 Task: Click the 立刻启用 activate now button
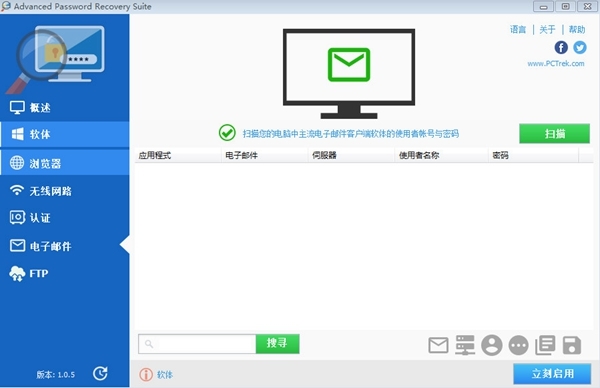pos(552,373)
